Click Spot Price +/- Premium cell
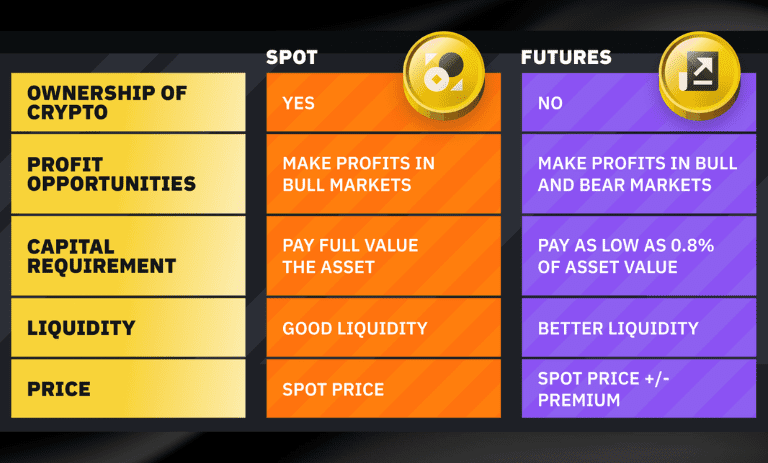Screen dimensions: 768x463 (639, 389)
